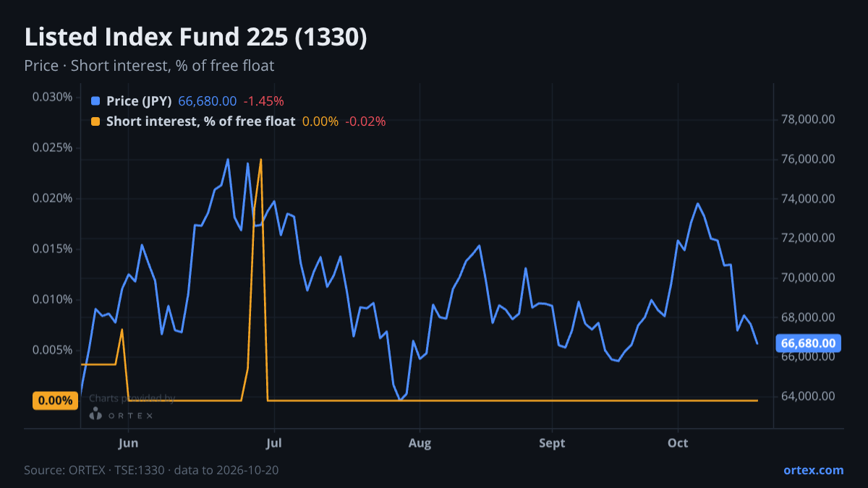Image resolution: width=868 pixels, height=488 pixels.
Task: Click the Jul x-axis label
Action: click(274, 443)
